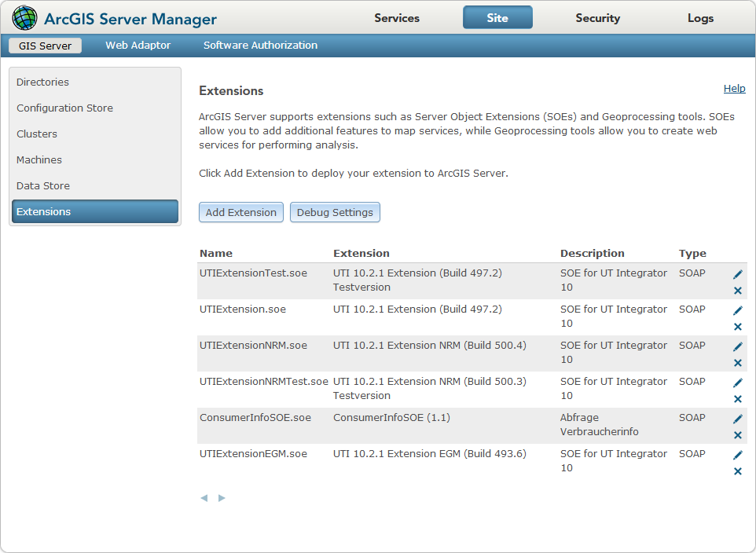Image resolution: width=756 pixels, height=553 pixels.
Task: Select the UTIExtensionTest.soe name cell
Action: (253, 273)
